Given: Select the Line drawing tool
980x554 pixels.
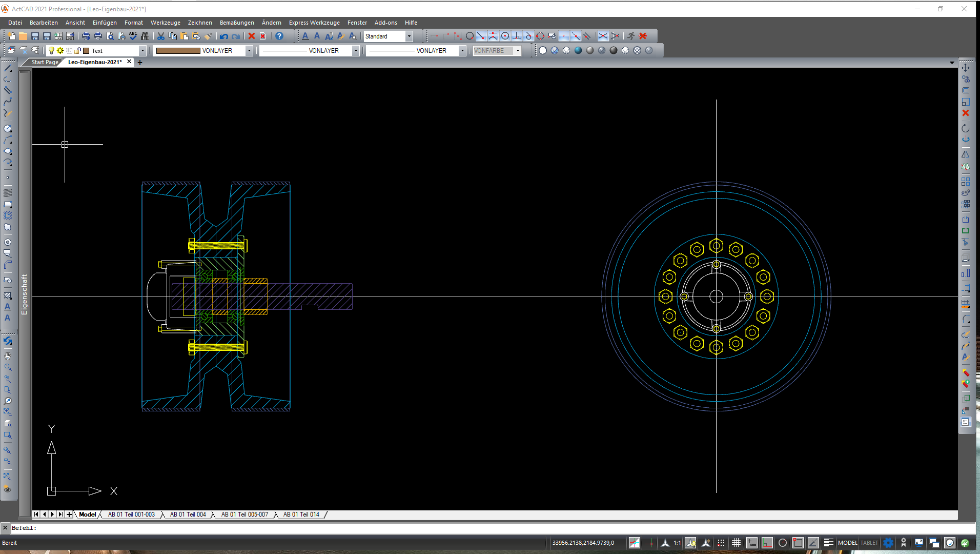Looking at the screenshot, I should pos(8,69).
